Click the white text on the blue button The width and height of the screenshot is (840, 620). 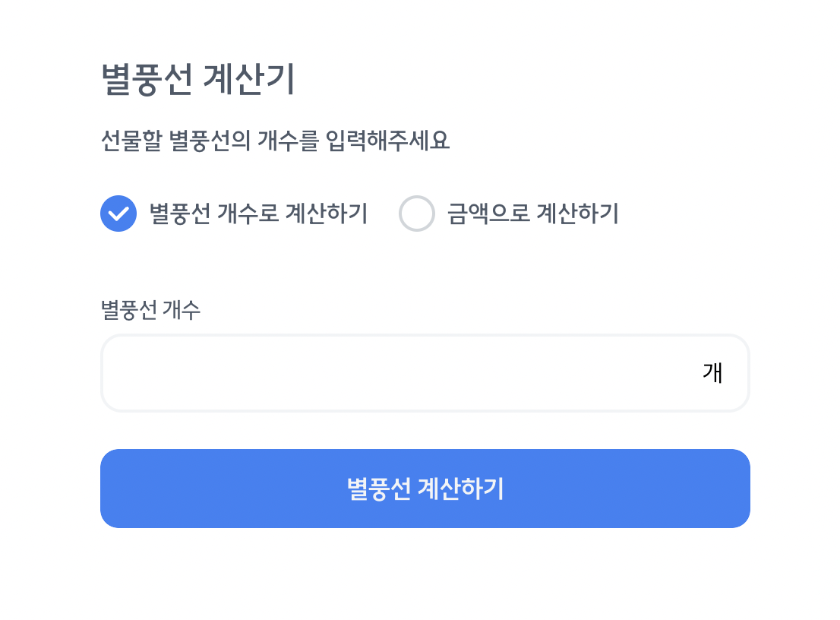click(x=425, y=489)
